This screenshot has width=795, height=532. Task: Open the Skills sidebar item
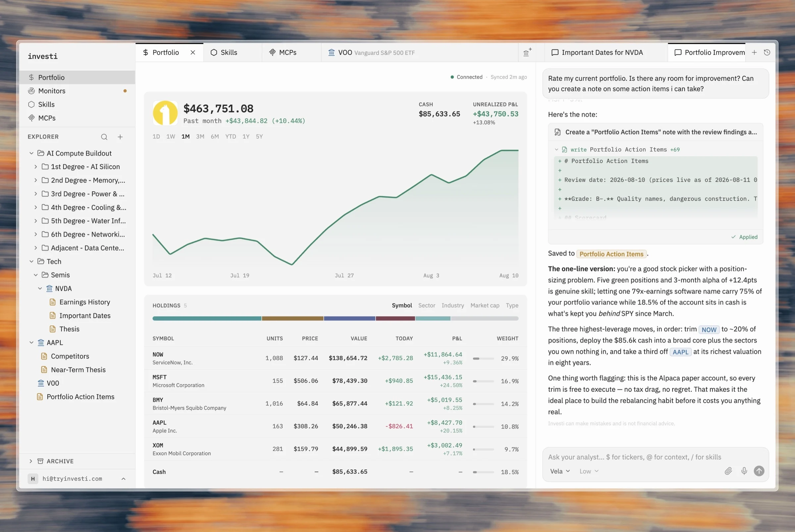(77, 105)
